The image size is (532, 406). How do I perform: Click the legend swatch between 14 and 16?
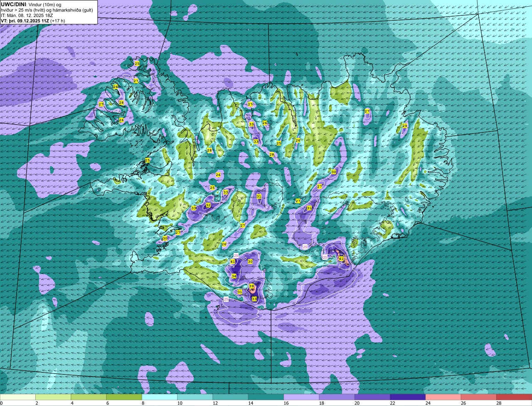click(266, 397)
